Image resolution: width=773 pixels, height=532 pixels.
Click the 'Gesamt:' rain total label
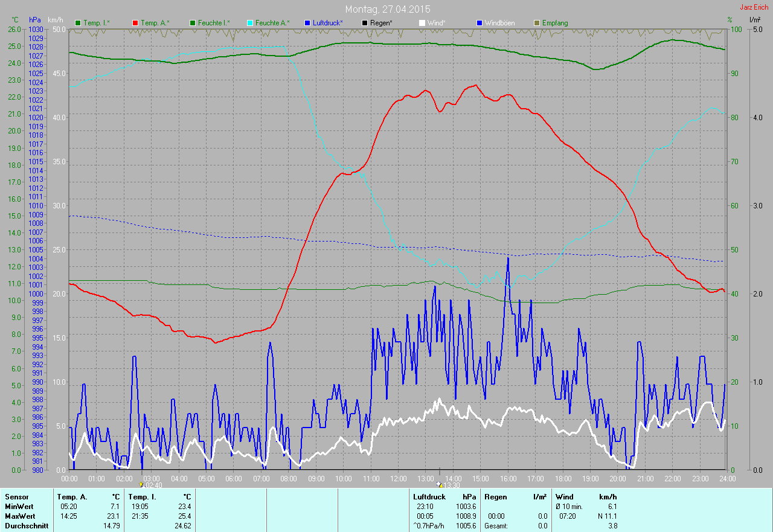[495, 526]
